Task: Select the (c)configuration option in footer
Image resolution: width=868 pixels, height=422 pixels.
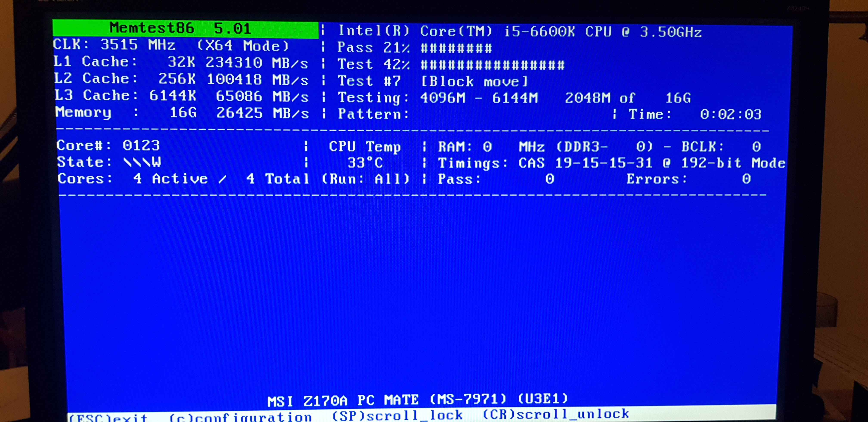Action: tap(240, 417)
